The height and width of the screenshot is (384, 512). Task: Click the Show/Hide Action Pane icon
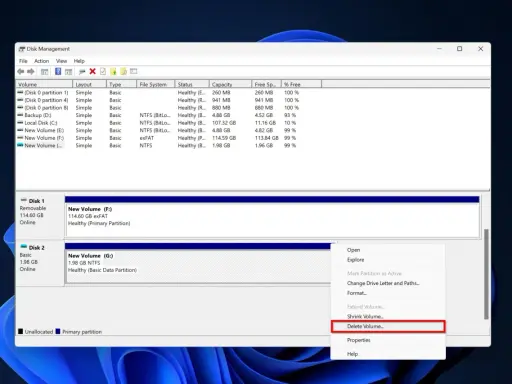pos(68,72)
